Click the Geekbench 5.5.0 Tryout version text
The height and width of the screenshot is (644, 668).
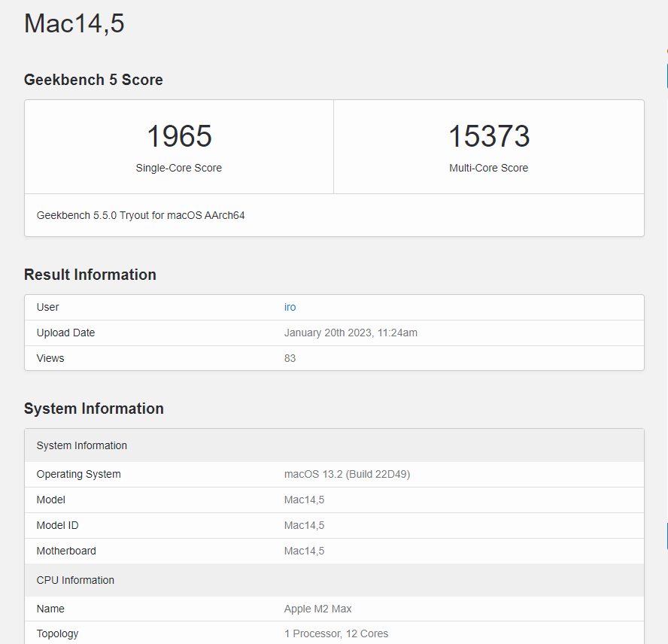click(x=141, y=215)
